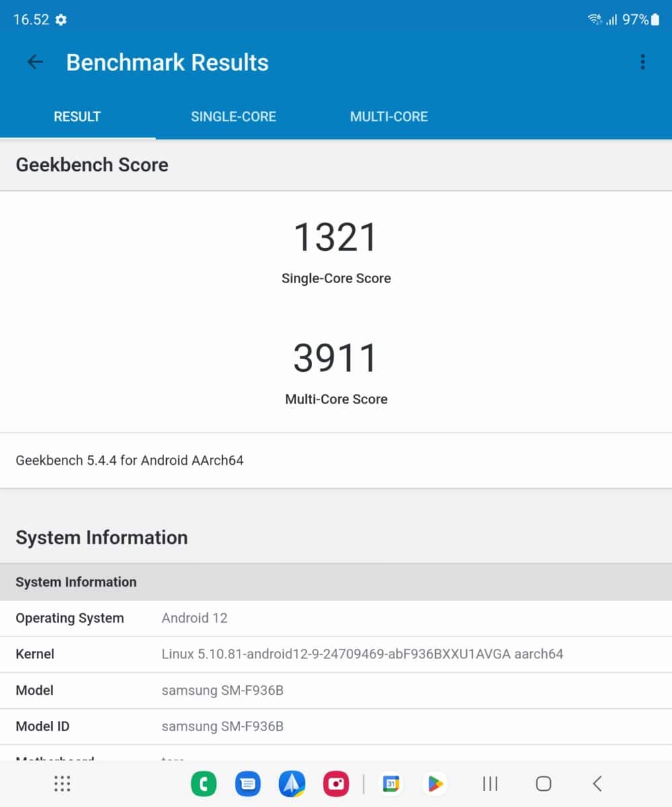
Task: Launch the Spark mail app icon
Action: point(292,783)
